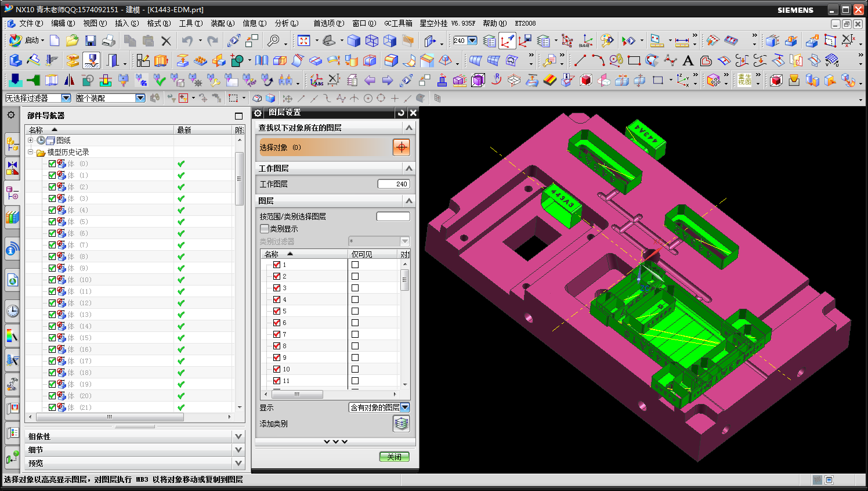Screen dimensions: 868x491
Task: Open the Part Navigator sidebar tab
Action: [x=12, y=193]
